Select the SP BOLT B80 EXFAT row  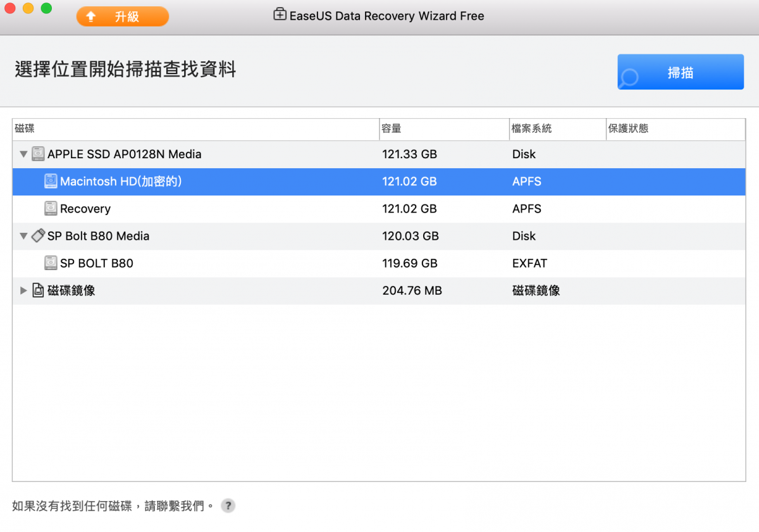pyautogui.click(x=378, y=263)
